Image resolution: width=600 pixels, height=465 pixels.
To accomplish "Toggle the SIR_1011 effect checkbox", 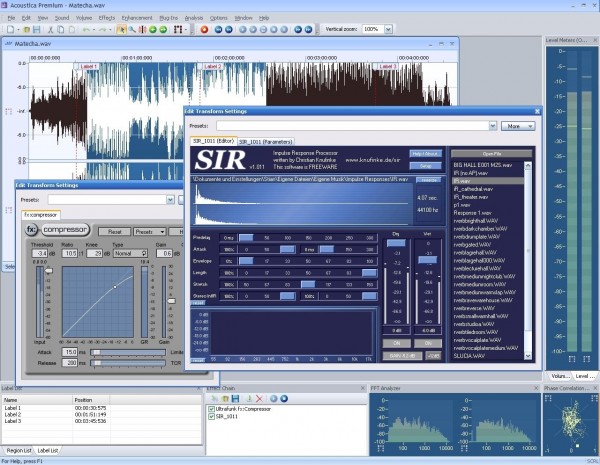I will click(209, 417).
